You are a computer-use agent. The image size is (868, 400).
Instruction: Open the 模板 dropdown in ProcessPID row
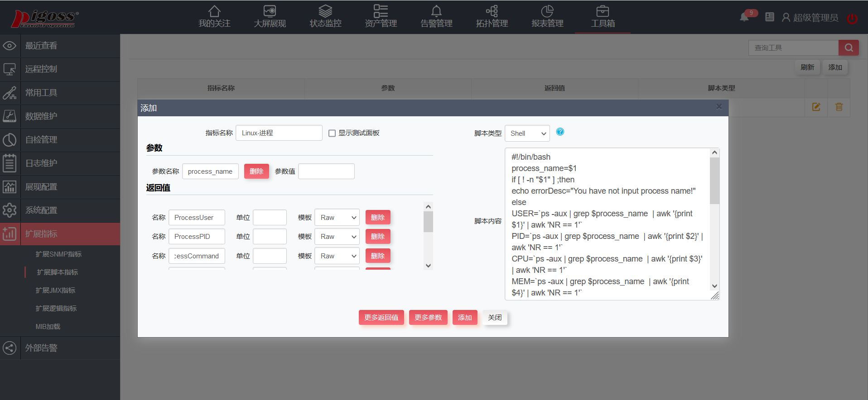(337, 237)
